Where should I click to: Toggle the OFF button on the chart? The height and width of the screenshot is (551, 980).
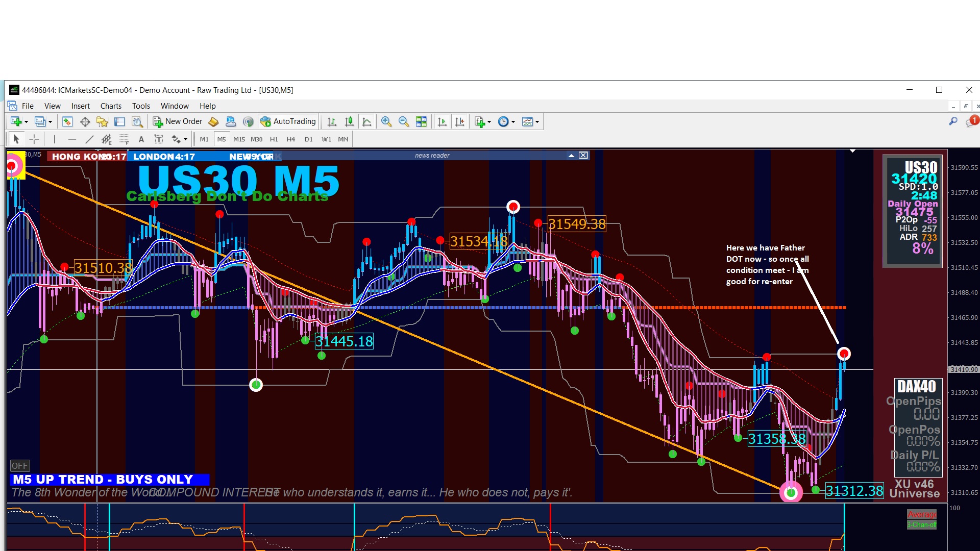pyautogui.click(x=20, y=466)
